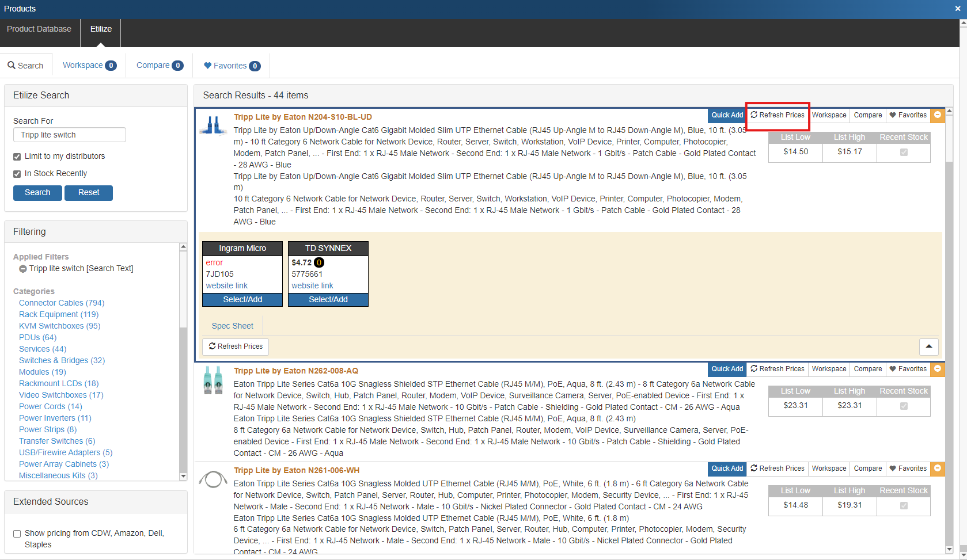Switch to the Product Database tab

pyautogui.click(x=39, y=29)
